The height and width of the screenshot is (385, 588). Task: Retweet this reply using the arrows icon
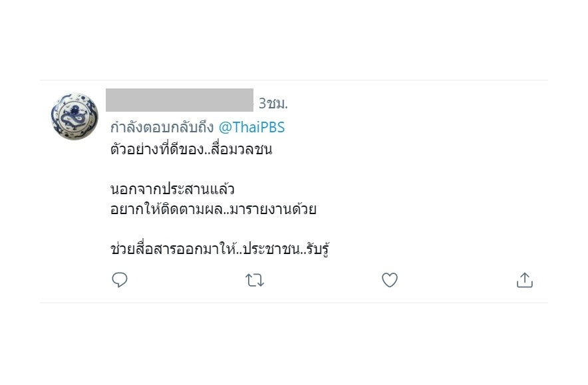coord(255,281)
